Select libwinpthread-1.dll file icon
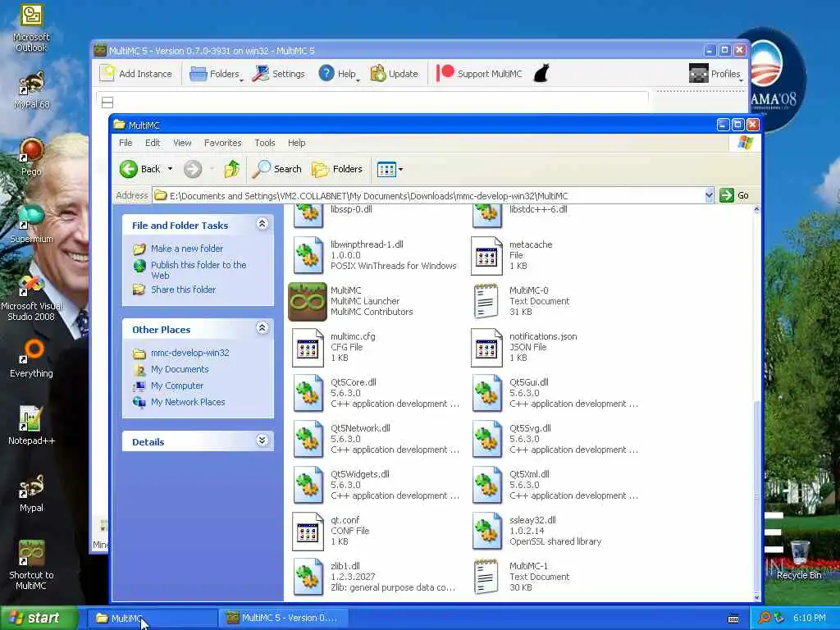This screenshot has width=840, height=630. [308, 256]
